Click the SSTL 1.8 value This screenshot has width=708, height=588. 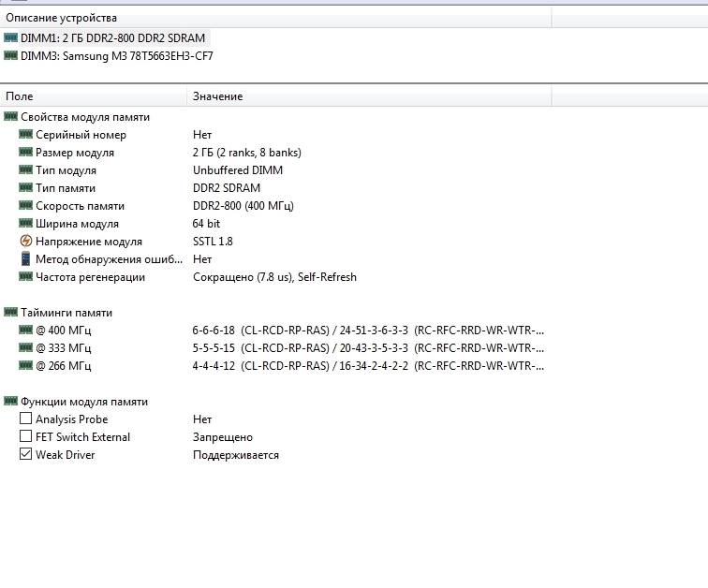click(213, 242)
